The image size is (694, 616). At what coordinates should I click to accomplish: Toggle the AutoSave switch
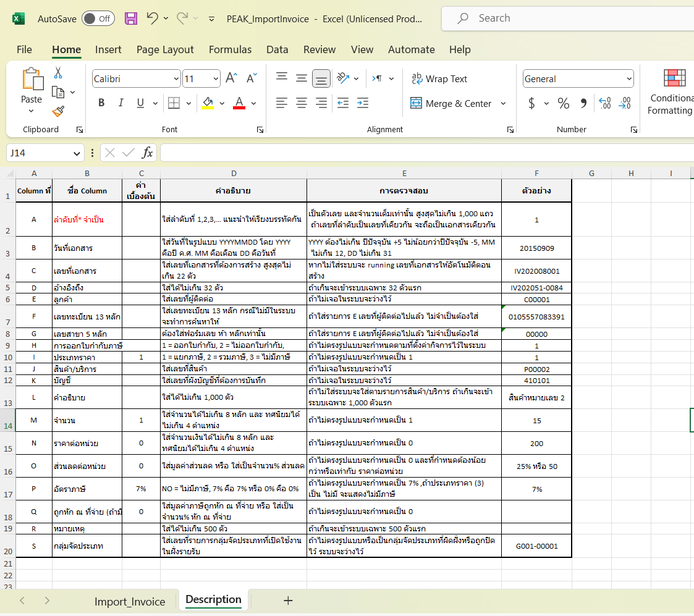click(98, 19)
